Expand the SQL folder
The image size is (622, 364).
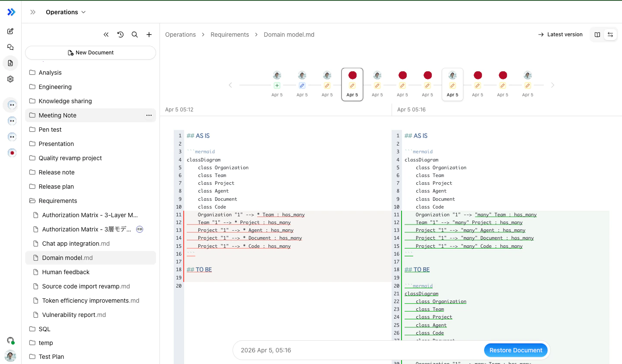tap(90, 329)
